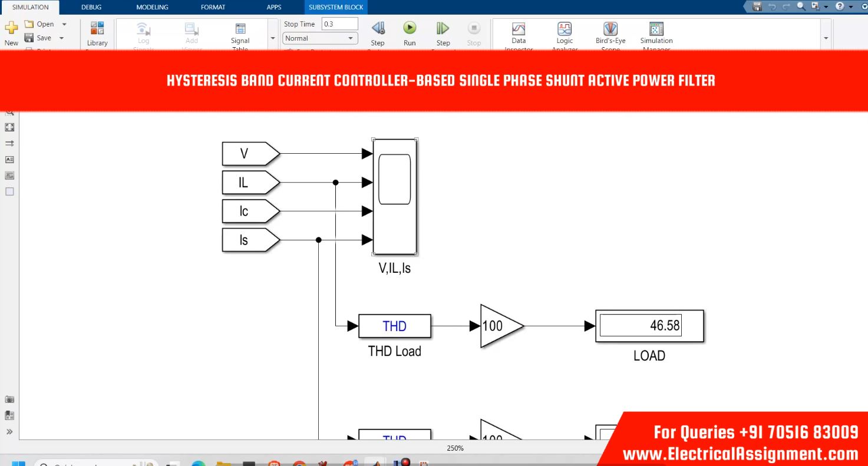Click the Windows Start button
Screen dimensions: 868x466
(18, 463)
